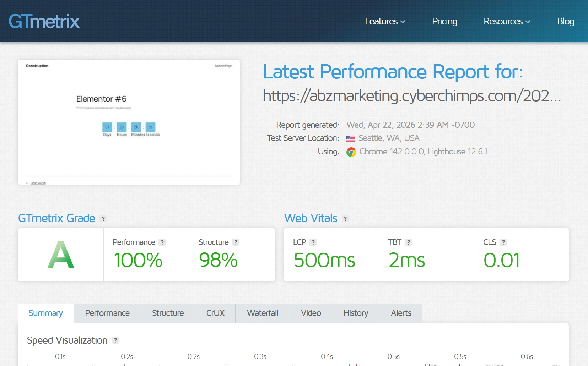The width and height of the screenshot is (588, 366).
Task: Expand the Resources dropdown menu
Action: [x=507, y=22]
